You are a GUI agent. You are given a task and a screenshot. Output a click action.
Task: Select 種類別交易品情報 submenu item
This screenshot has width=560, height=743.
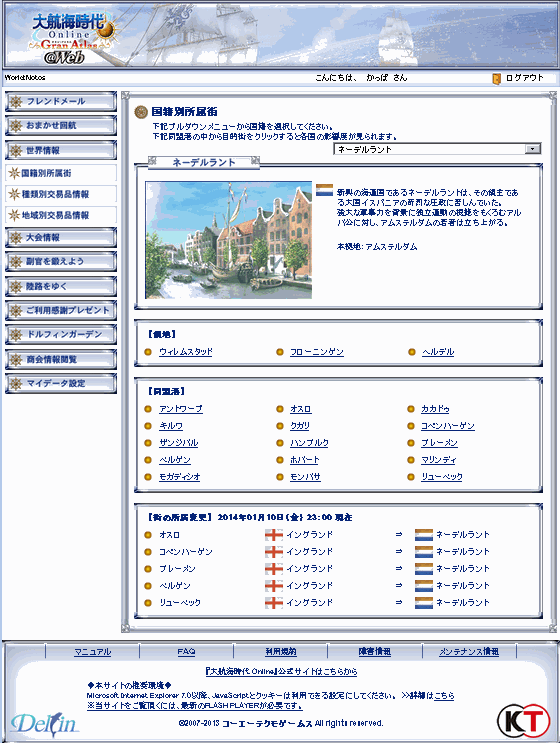tap(61, 194)
